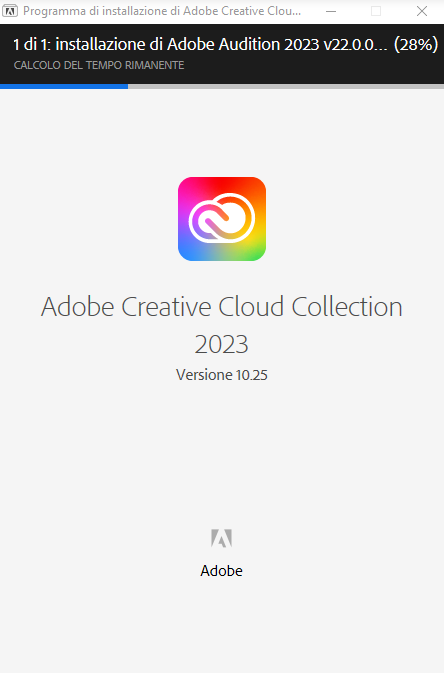Click the white cloud swirl inside the logo
This screenshot has width=444, height=673.
tap(222, 218)
